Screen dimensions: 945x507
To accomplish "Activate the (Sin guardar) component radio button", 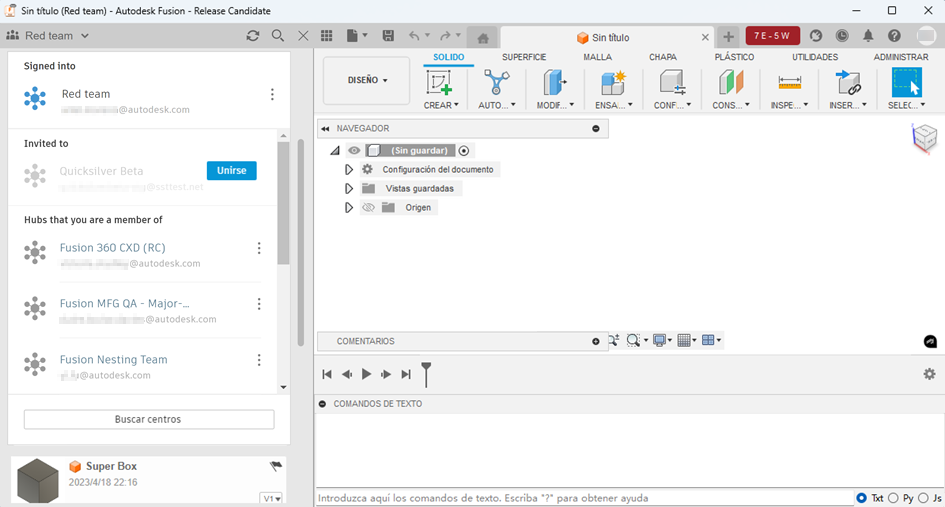I will (x=463, y=150).
